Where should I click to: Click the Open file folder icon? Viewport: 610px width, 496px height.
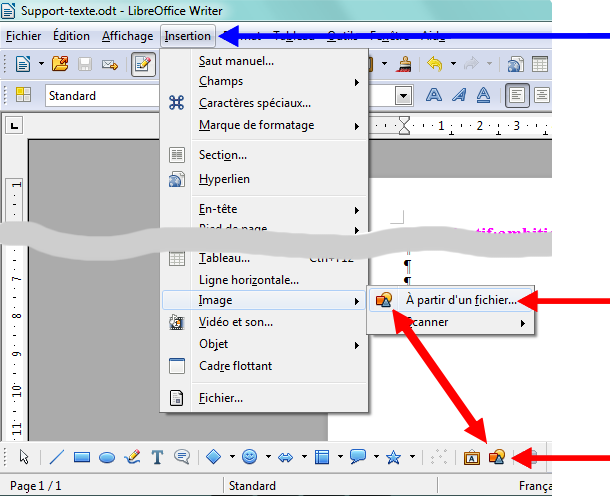[x=60, y=63]
